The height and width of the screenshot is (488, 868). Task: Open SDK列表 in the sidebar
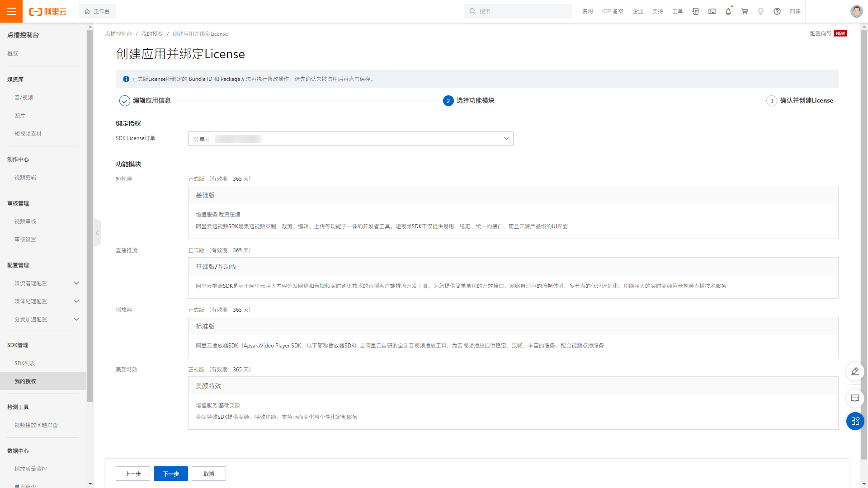pyautogui.click(x=25, y=363)
